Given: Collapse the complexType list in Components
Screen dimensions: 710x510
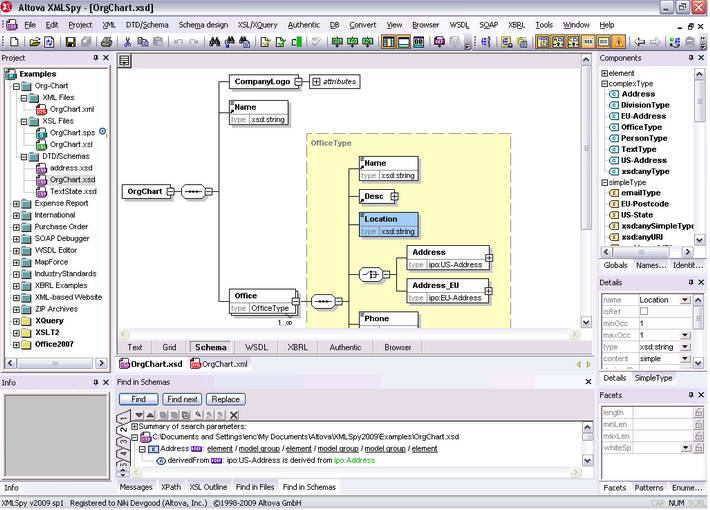Looking at the screenshot, I should [x=604, y=84].
